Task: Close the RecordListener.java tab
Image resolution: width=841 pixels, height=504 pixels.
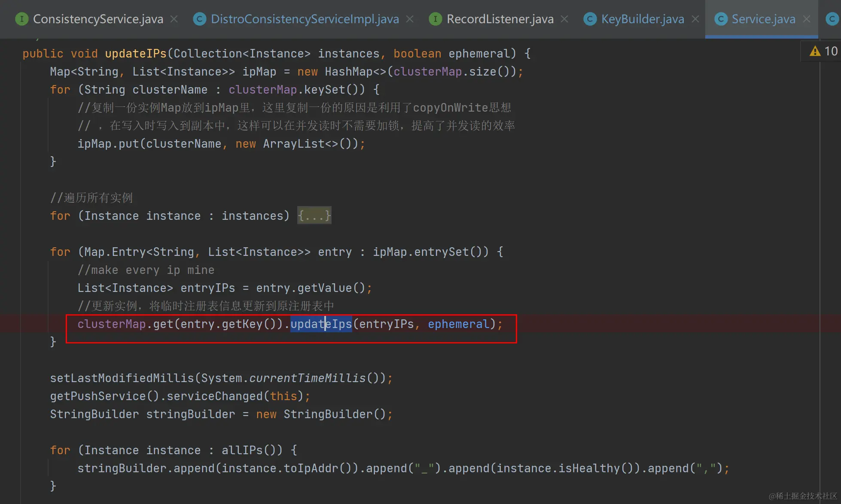Action: (564, 19)
